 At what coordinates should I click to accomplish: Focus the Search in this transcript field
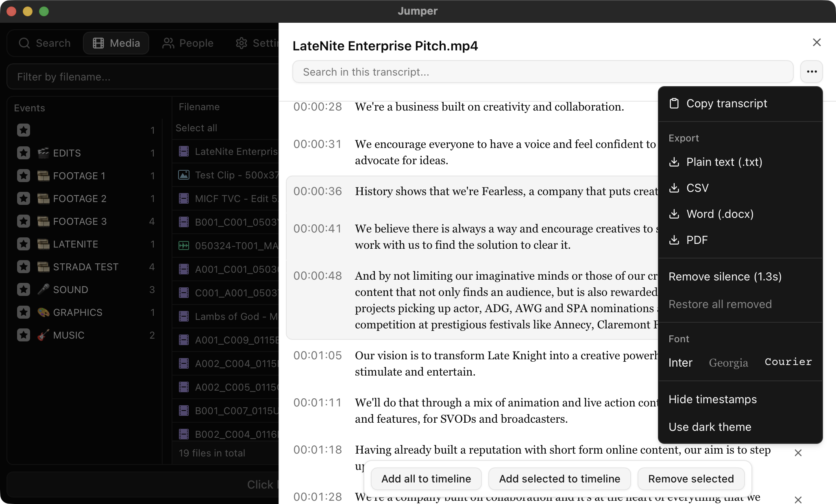(x=542, y=72)
